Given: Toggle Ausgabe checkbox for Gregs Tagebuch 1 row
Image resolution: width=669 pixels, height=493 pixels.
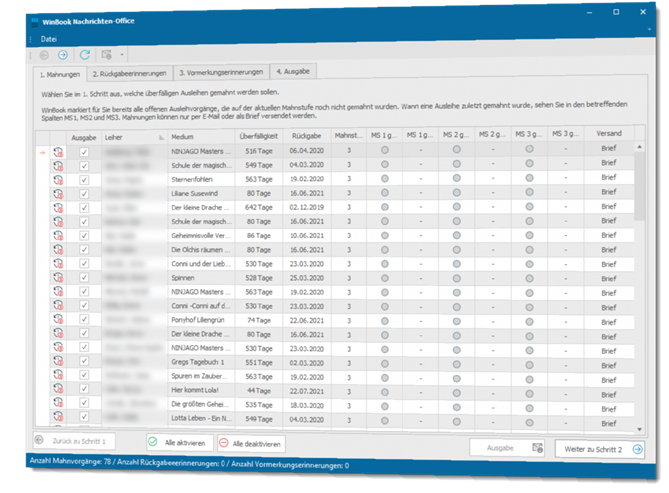Looking at the screenshot, I should [84, 361].
